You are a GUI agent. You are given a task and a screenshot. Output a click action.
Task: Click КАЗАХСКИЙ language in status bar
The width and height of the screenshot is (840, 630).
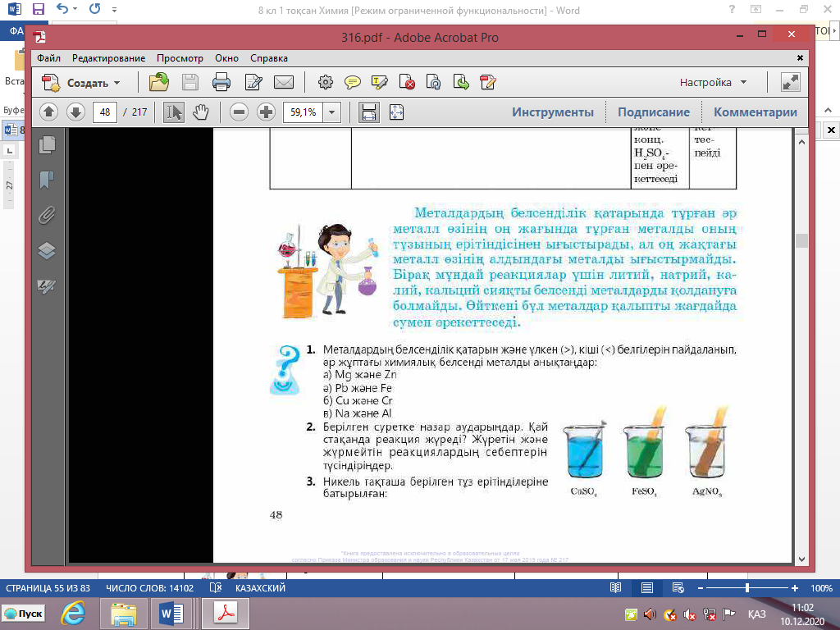pyautogui.click(x=260, y=587)
